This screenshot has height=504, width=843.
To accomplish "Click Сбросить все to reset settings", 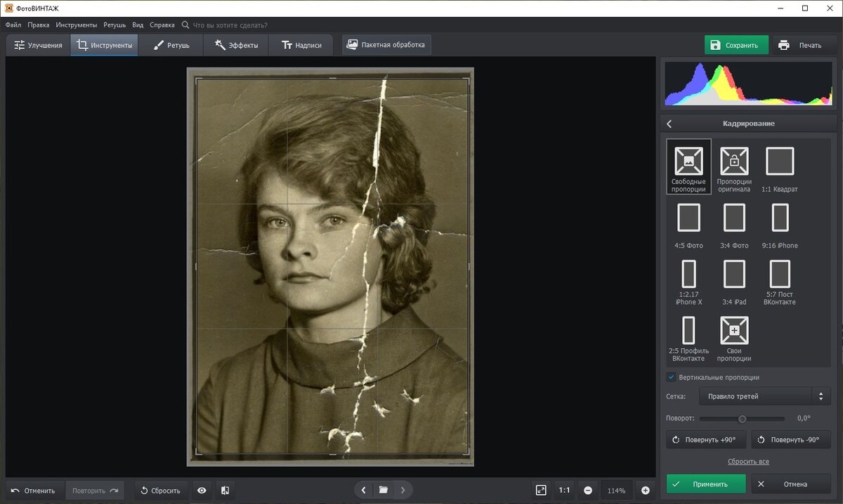I will pos(747,461).
